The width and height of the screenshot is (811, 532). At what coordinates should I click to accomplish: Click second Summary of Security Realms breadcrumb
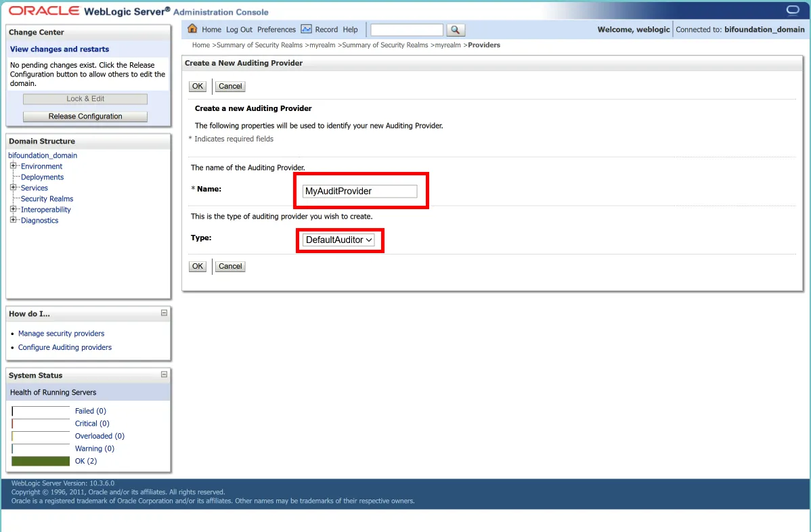pos(385,45)
